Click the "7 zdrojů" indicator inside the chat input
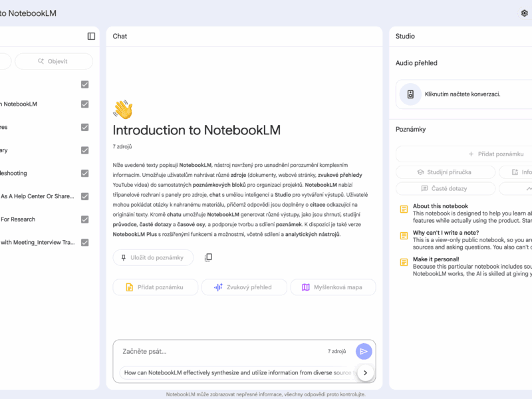The image size is (532, 399). 336,352
